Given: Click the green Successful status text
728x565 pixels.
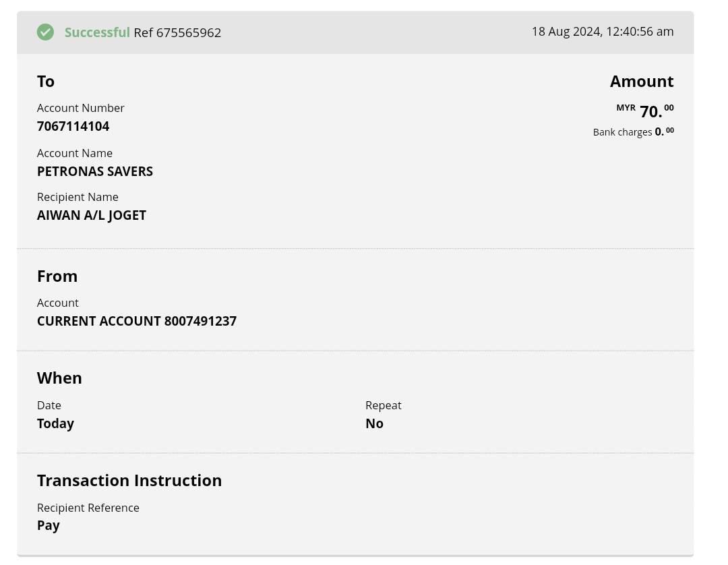Looking at the screenshot, I should 97,32.
